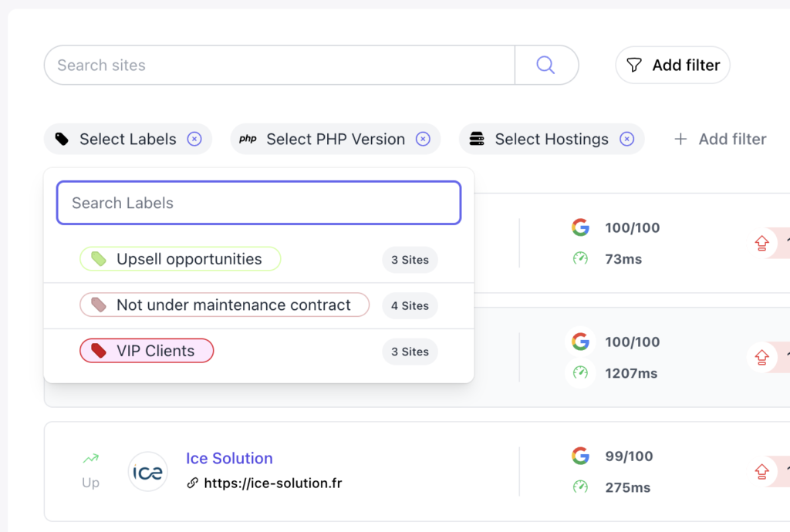Remove the Select PHP Version filter chip
This screenshot has width=790, height=532.
(423, 139)
